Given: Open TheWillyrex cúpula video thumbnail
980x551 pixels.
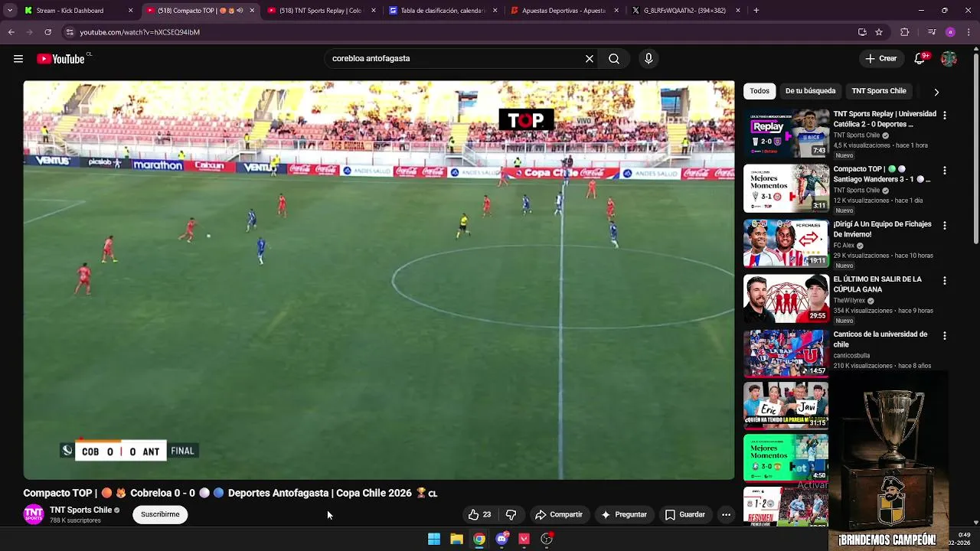Looking at the screenshot, I should click(786, 298).
